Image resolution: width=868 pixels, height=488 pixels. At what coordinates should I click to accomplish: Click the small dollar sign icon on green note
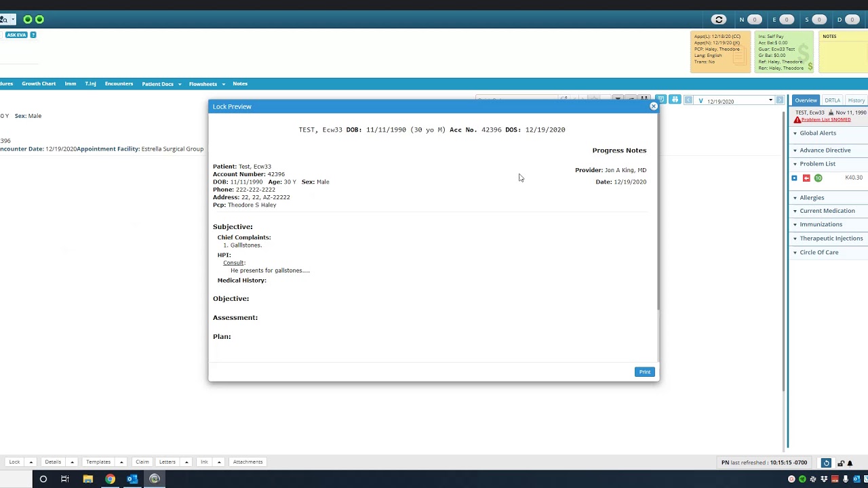tap(810, 67)
